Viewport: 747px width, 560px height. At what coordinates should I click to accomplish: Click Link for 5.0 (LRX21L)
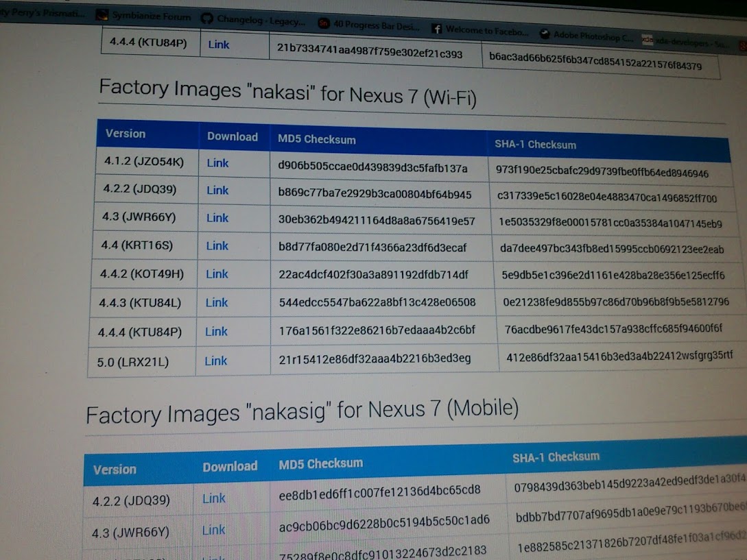tap(215, 361)
